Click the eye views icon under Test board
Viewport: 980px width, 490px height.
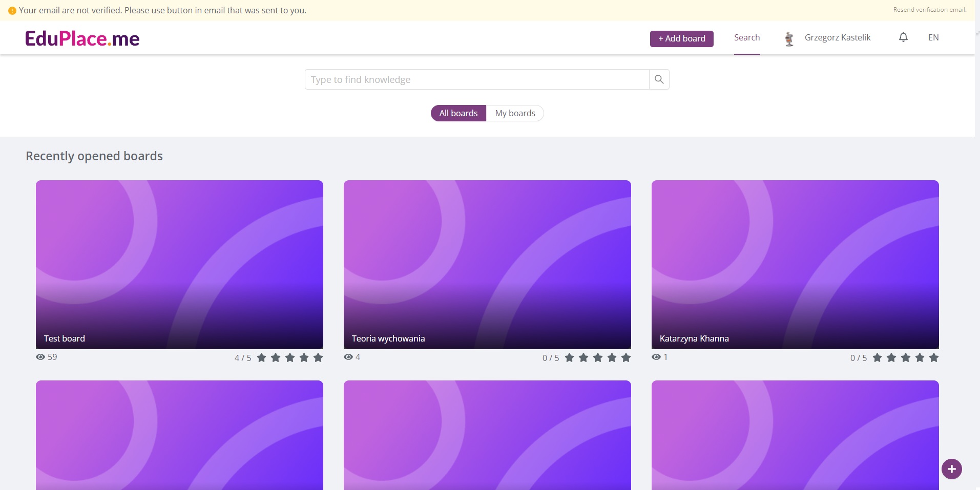coord(40,357)
